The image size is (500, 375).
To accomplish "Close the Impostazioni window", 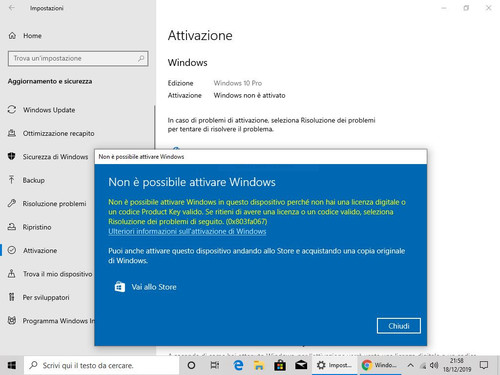I will [x=488, y=8].
